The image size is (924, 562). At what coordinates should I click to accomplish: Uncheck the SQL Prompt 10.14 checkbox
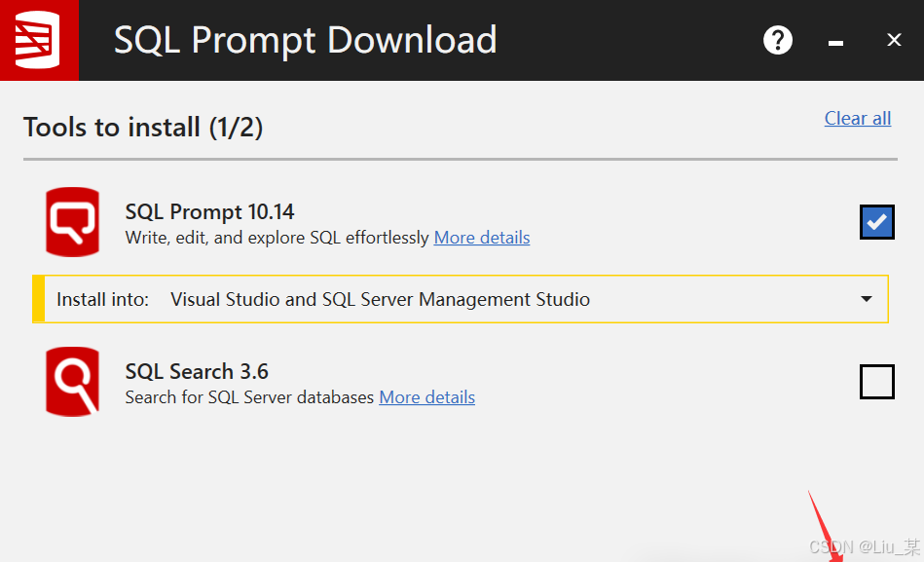click(876, 222)
